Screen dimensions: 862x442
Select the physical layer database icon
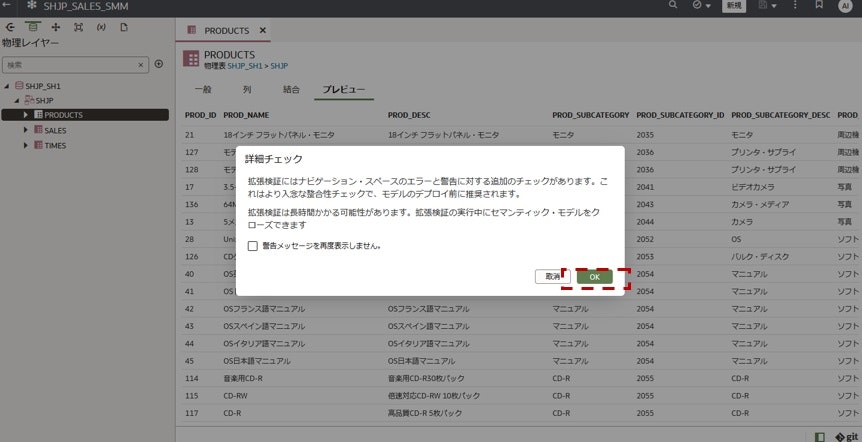[x=33, y=27]
